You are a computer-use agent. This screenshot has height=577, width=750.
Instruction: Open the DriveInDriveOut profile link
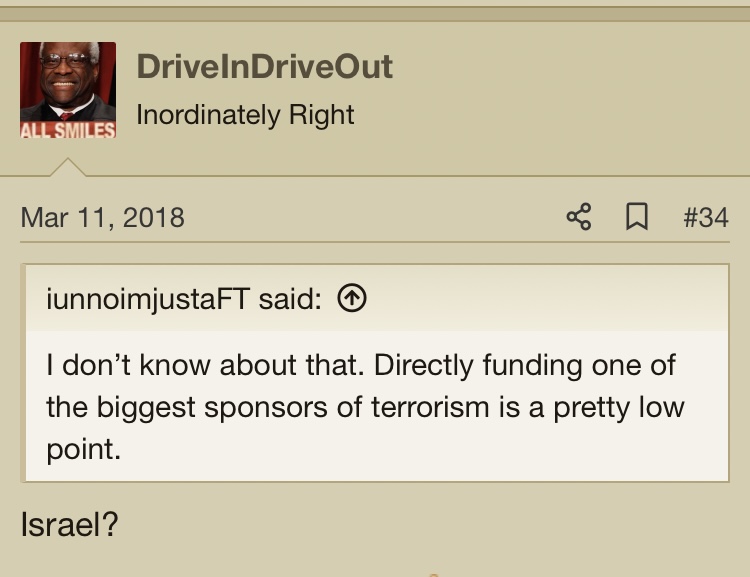tap(265, 67)
